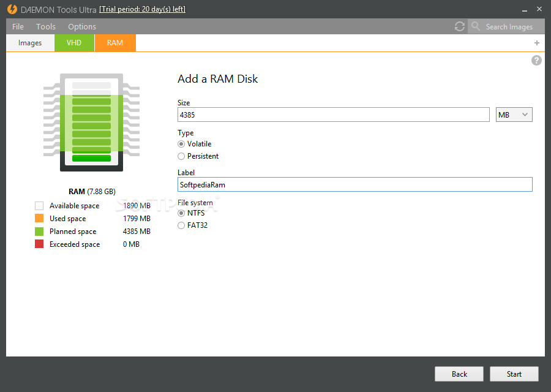
Task: Click the 'Exceeded space' legend label
Action: [x=75, y=244]
